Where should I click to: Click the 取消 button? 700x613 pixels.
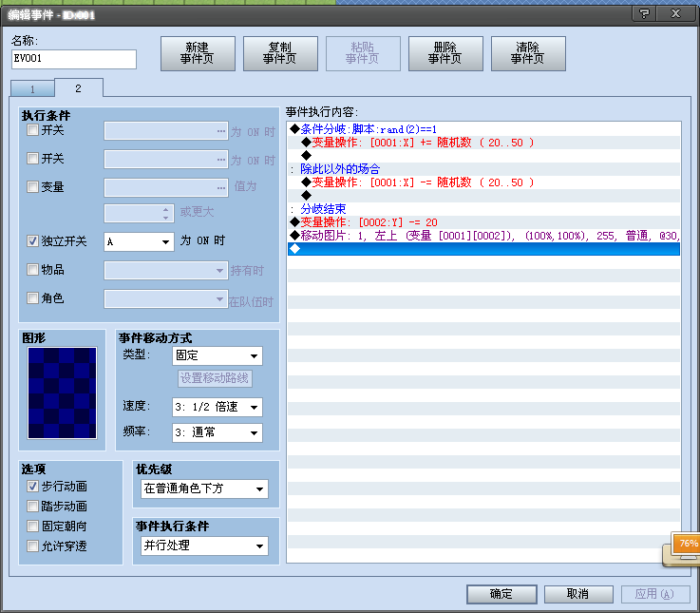point(578,594)
